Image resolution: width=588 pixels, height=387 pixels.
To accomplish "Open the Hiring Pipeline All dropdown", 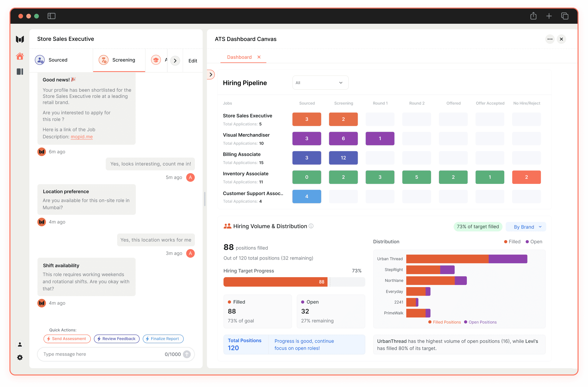I will tap(320, 83).
